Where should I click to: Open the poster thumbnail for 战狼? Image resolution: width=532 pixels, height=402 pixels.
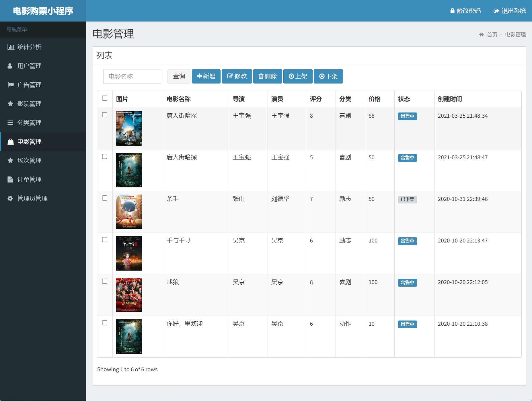(x=129, y=295)
